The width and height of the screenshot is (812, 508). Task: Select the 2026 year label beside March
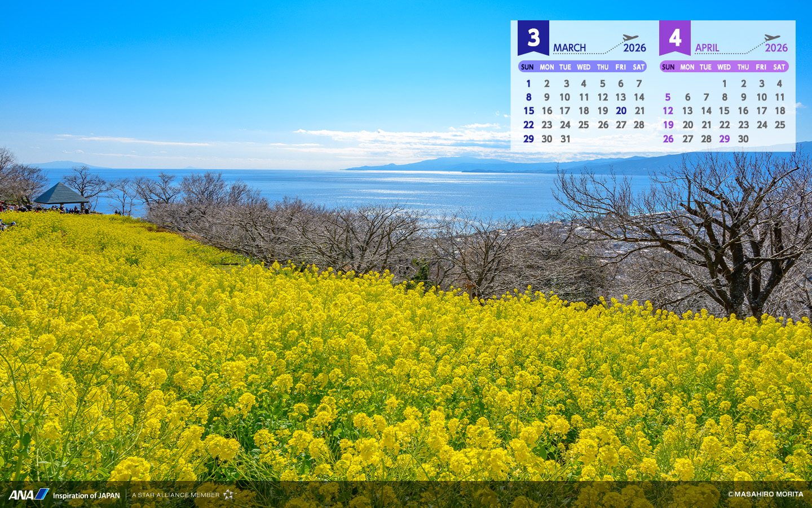[634, 48]
